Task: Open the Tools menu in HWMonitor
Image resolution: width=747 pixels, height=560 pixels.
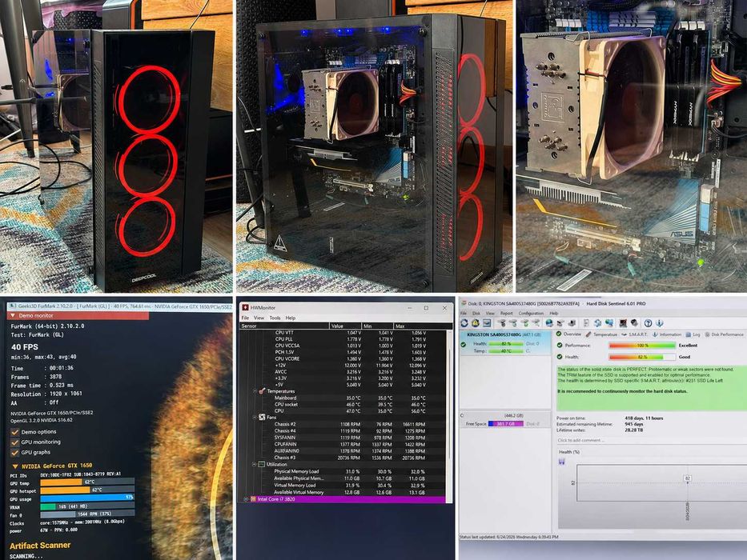Action: pyautogui.click(x=275, y=318)
